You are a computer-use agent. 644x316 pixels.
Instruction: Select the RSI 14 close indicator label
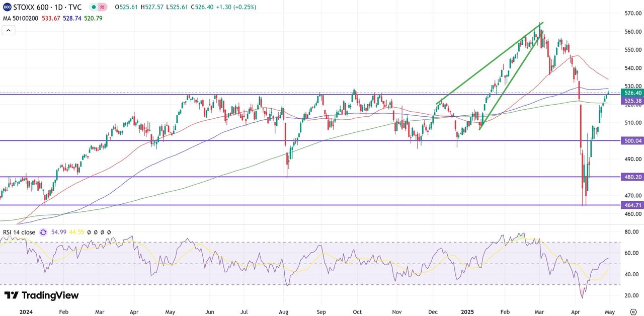(19, 232)
